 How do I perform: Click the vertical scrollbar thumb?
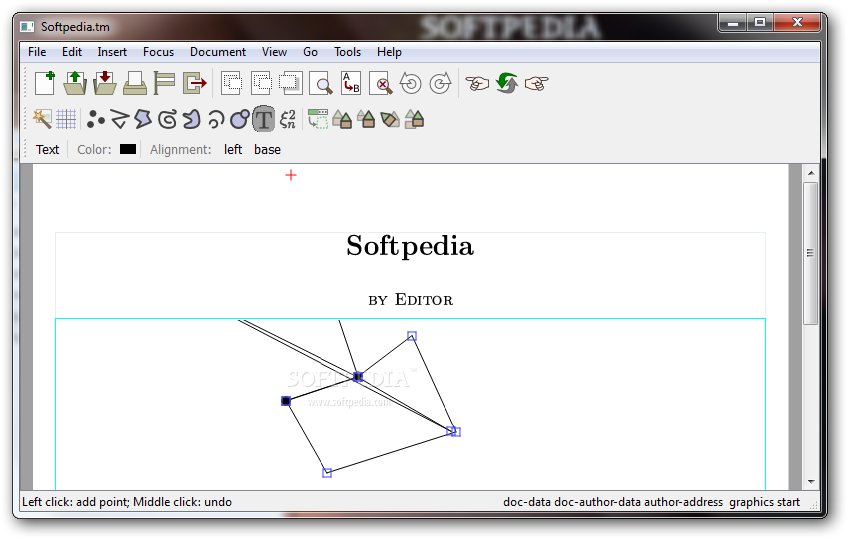(x=810, y=253)
